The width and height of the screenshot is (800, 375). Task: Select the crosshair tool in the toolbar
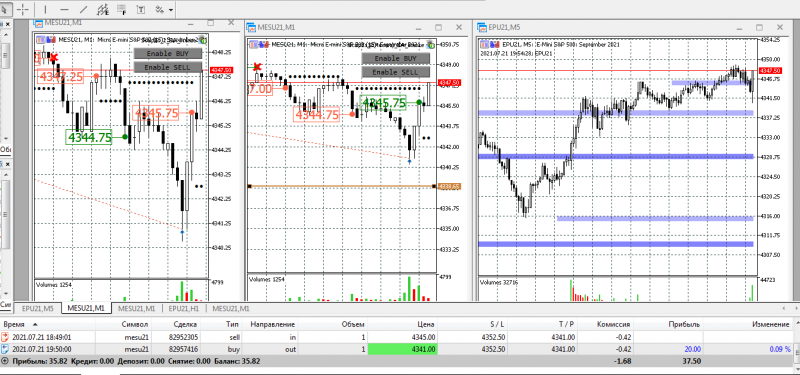tap(22, 9)
